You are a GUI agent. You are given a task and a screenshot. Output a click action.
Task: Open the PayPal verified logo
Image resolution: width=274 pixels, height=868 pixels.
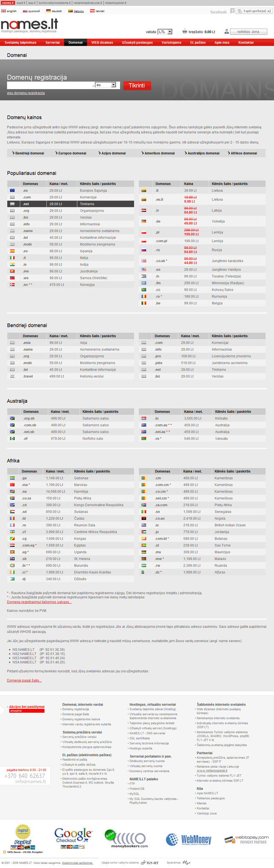coord(23,838)
